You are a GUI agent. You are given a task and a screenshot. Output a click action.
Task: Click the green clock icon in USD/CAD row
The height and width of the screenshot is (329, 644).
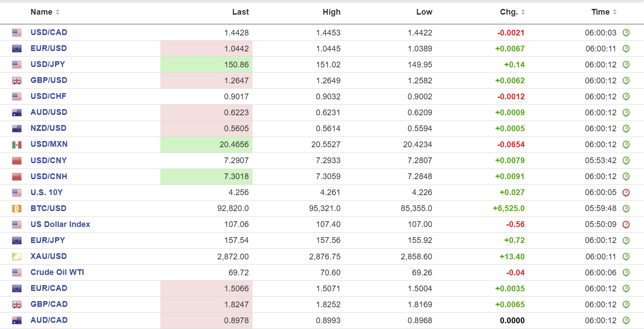[626, 32]
